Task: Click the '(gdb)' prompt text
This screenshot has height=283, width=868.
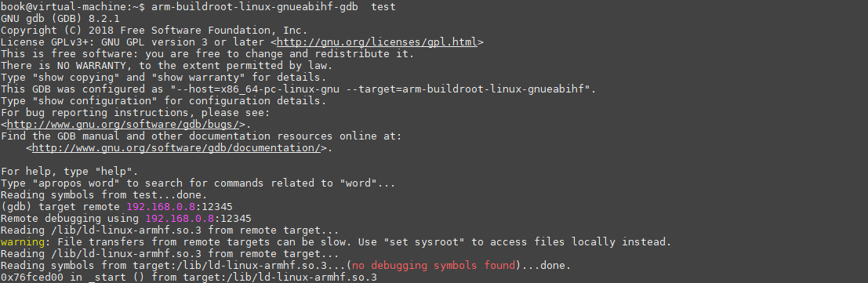Action: (x=16, y=207)
